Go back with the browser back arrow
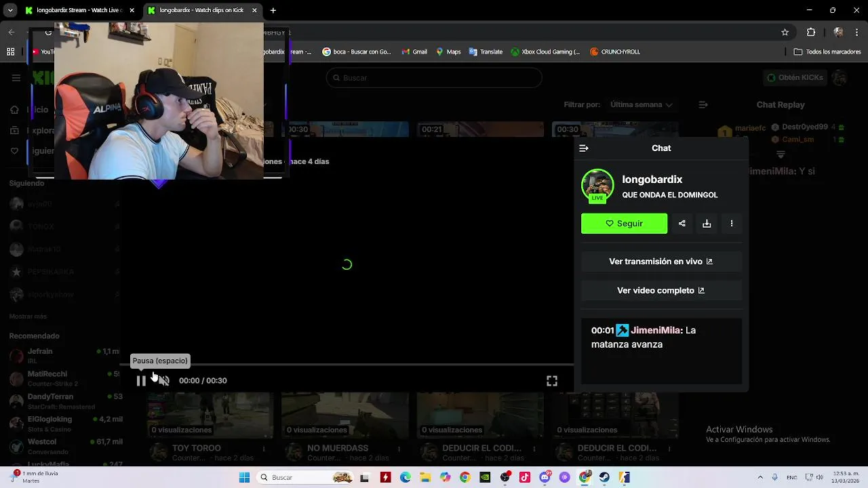 click(x=11, y=32)
